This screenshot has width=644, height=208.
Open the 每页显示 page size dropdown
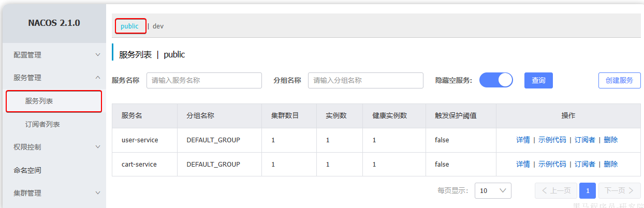click(x=493, y=190)
